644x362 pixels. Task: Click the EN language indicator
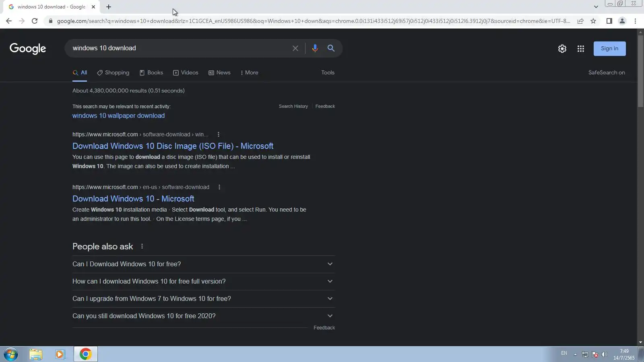coord(564,354)
